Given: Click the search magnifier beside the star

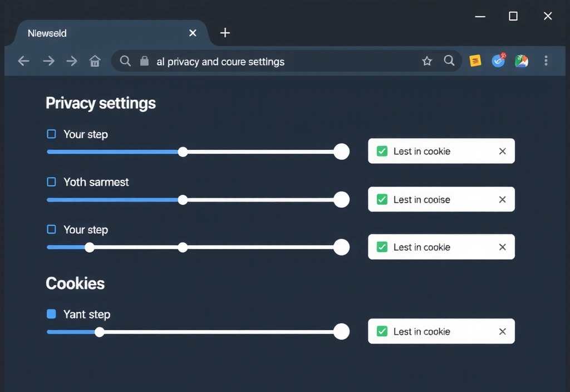Looking at the screenshot, I should tap(449, 61).
